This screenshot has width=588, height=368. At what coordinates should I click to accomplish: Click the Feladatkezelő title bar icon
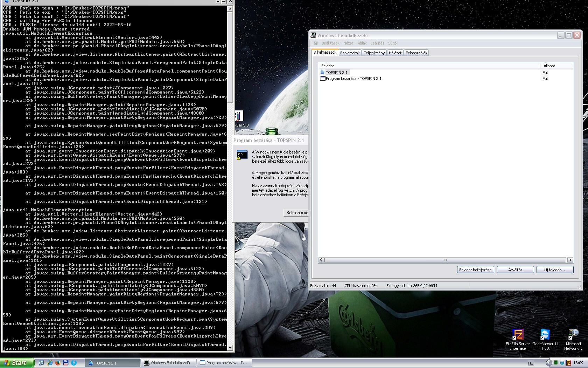pyautogui.click(x=313, y=35)
